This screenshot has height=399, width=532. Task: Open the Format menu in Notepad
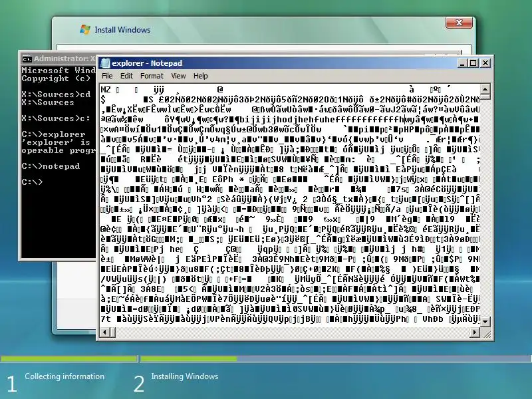[x=152, y=76]
